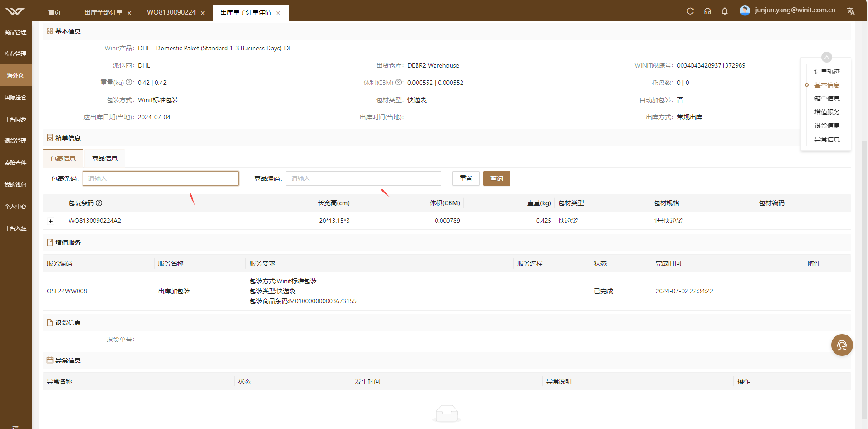
Task: Open 商品管理 in the sidebar
Action: (15, 32)
